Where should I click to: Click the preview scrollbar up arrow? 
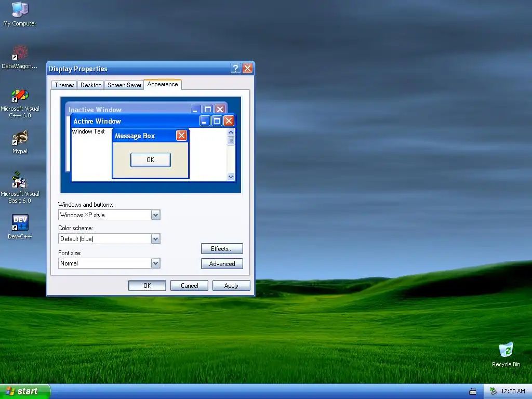231,132
